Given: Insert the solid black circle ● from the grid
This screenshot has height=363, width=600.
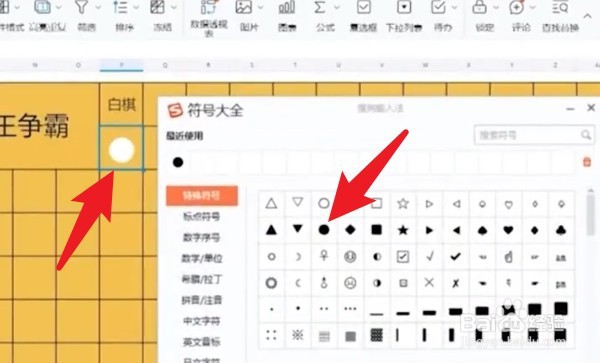Looking at the screenshot, I should 324,230.
